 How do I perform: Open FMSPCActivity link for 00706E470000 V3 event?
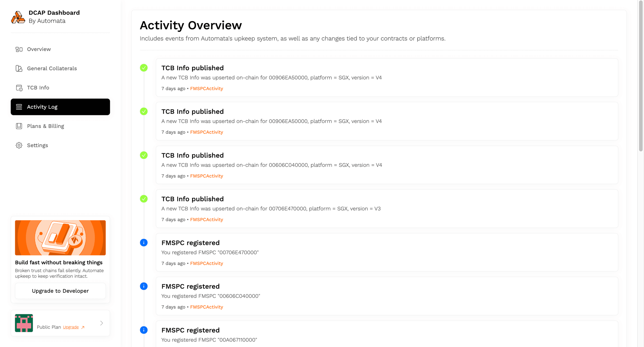pyautogui.click(x=206, y=220)
